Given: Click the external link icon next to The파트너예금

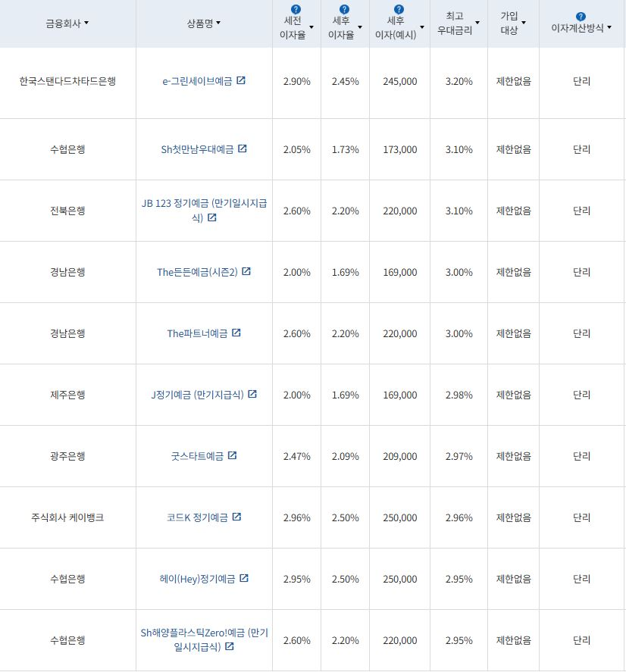Looking at the screenshot, I should coord(237,333).
